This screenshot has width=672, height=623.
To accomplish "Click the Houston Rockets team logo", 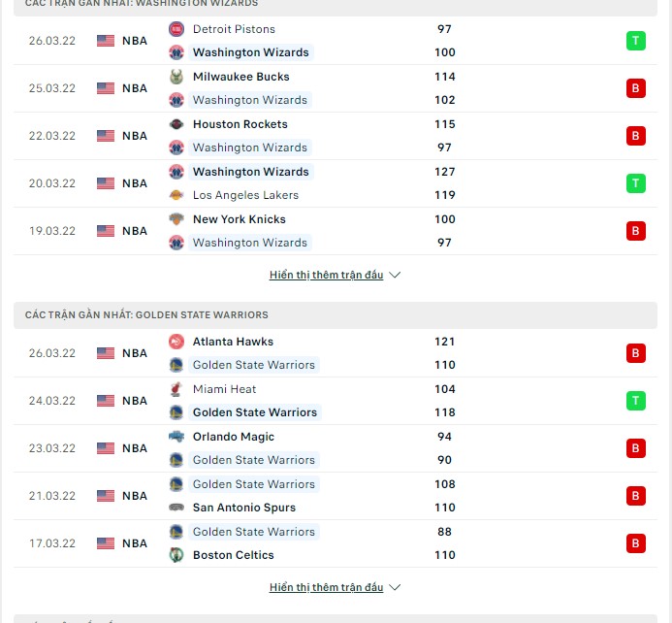I will click(176, 124).
